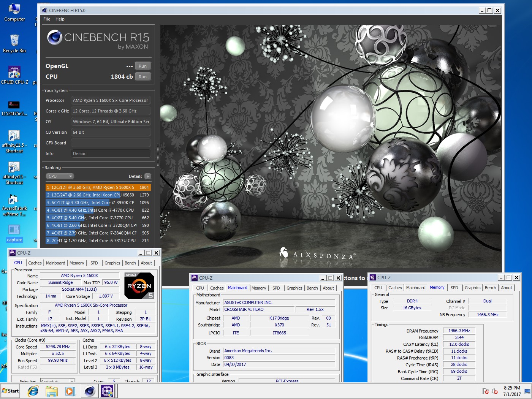Open Graphics tab in Memory CPU-Z window

click(473, 288)
